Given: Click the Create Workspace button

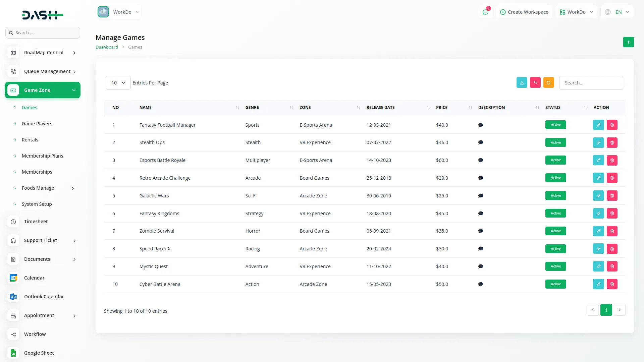Looking at the screenshot, I should [524, 12].
